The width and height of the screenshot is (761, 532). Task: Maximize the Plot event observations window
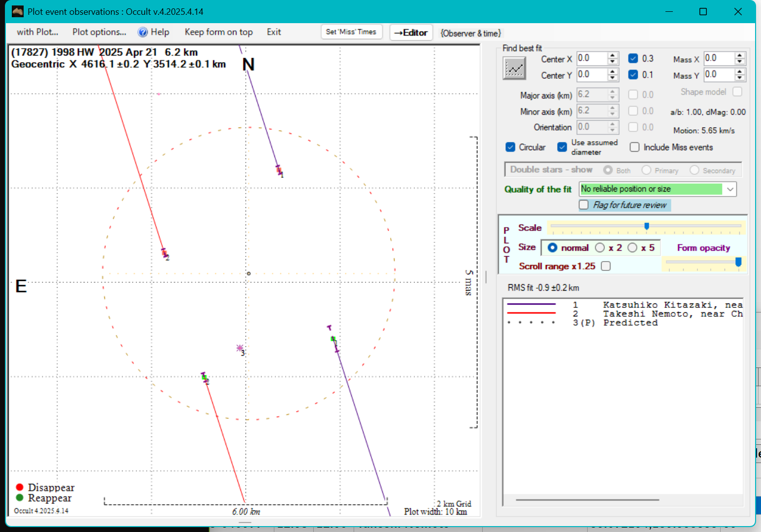[703, 11]
